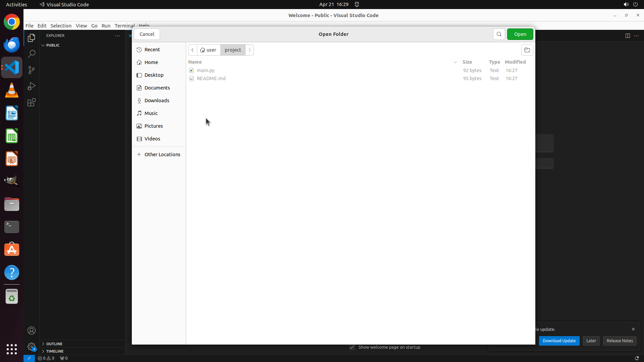Open the File menu

[x=30, y=26]
